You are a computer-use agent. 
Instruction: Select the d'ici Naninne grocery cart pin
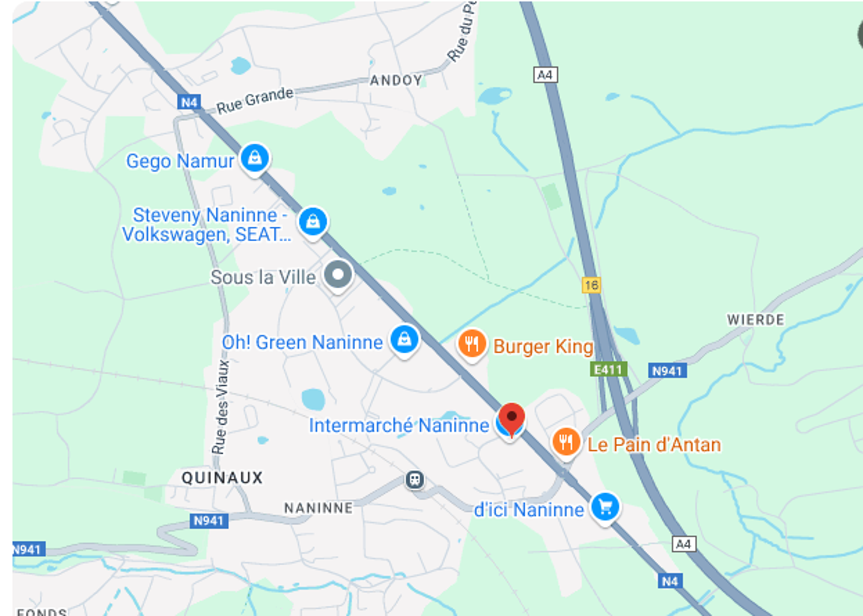(x=605, y=507)
